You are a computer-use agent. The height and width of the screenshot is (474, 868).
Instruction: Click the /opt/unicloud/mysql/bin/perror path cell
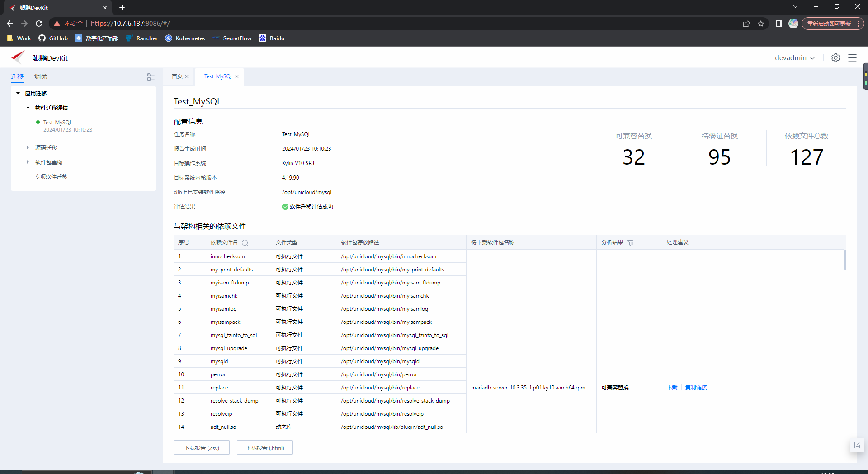[379, 374]
